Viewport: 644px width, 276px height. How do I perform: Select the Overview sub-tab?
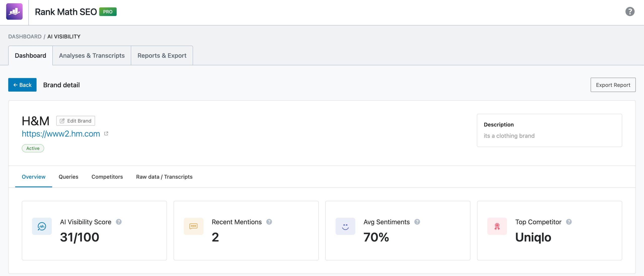tap(34, 177)
